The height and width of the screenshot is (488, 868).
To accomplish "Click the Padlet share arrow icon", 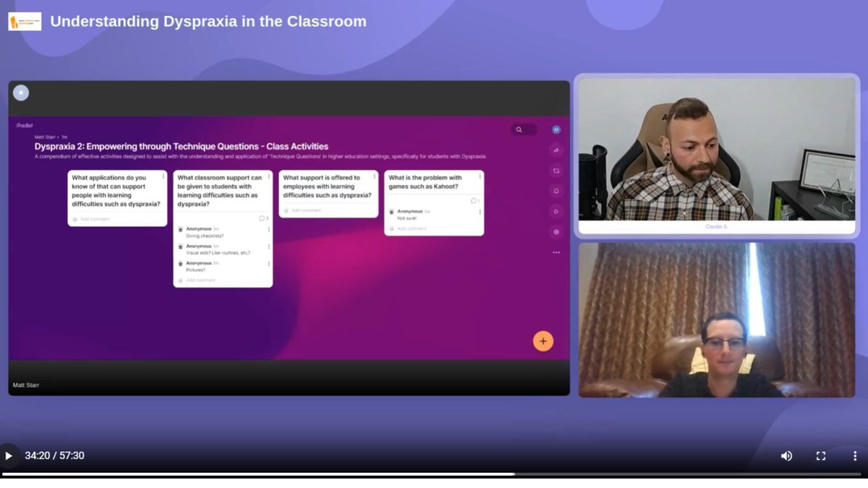I will pos(556,150).
